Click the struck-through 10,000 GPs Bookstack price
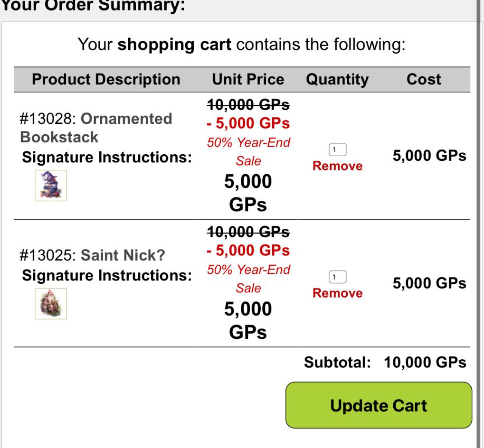Viewport: 484px width, 448px height. 248,104
